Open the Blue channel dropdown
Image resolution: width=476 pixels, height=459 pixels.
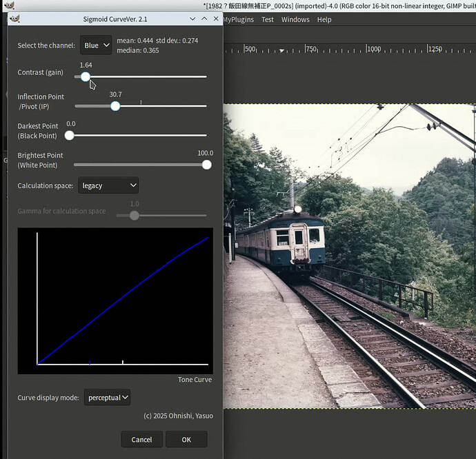point(96,45)
